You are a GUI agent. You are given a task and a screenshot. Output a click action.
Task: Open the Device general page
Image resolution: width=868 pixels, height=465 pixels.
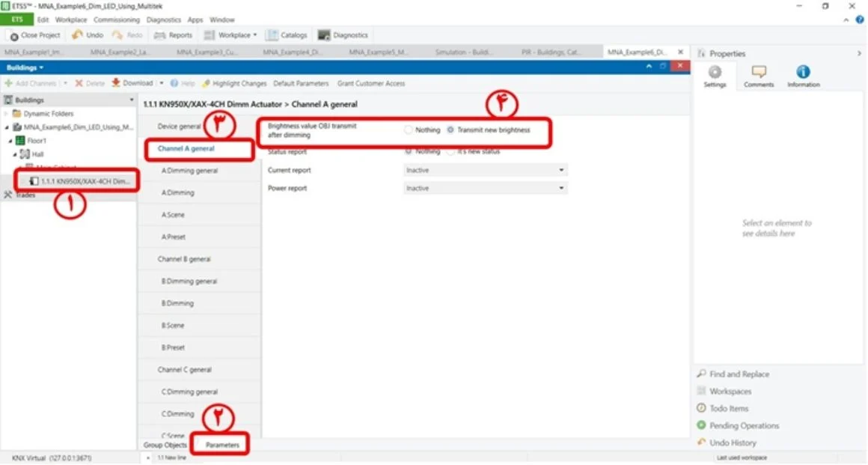179,127
